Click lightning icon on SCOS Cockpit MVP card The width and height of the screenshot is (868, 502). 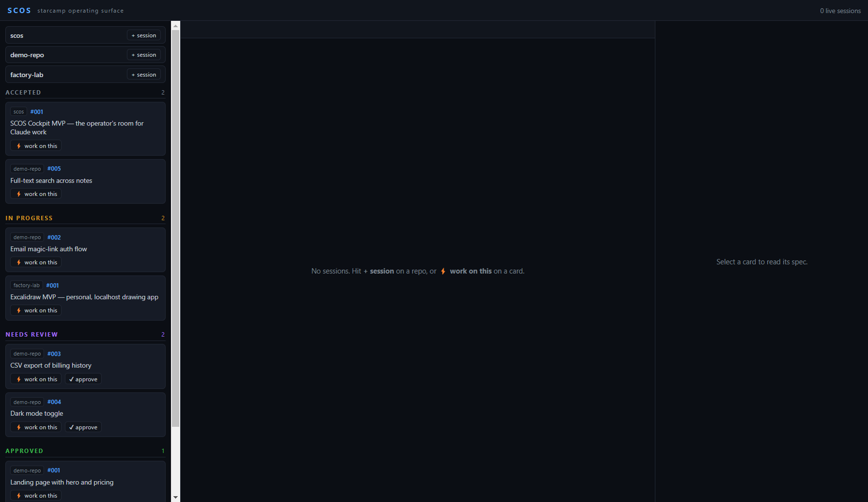coord(19,146)
